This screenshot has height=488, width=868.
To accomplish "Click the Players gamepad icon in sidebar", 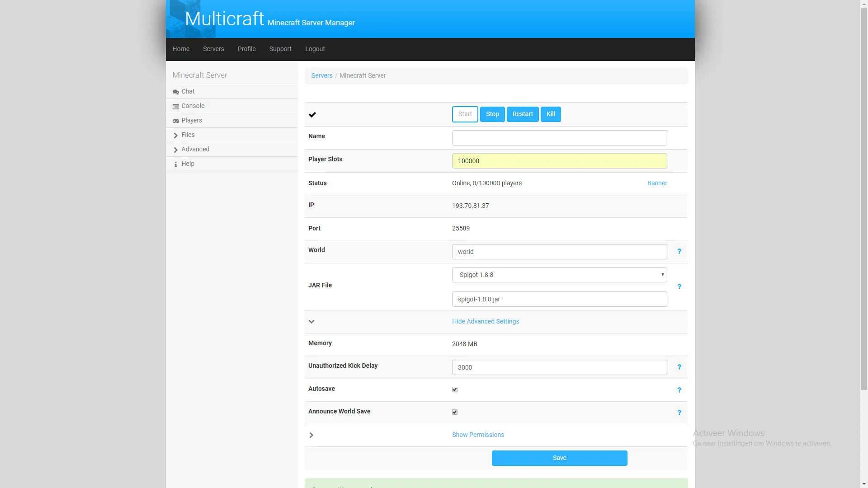I will 175,121.
